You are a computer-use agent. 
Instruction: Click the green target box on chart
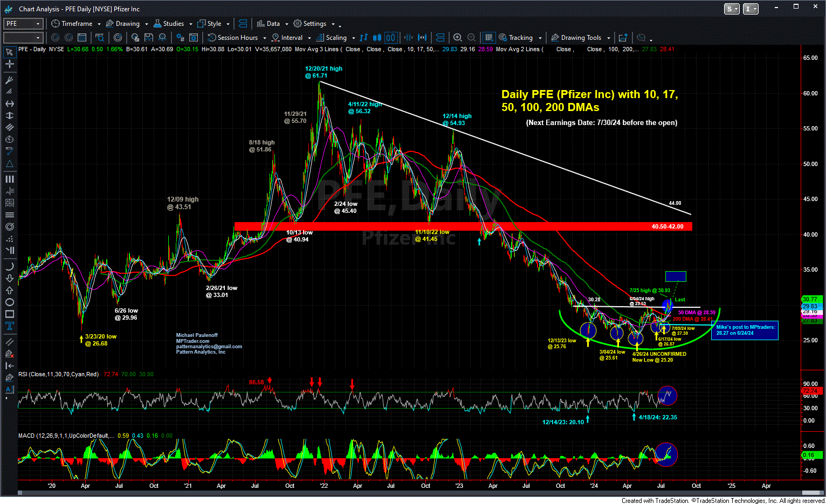click(x=676, y=277)
